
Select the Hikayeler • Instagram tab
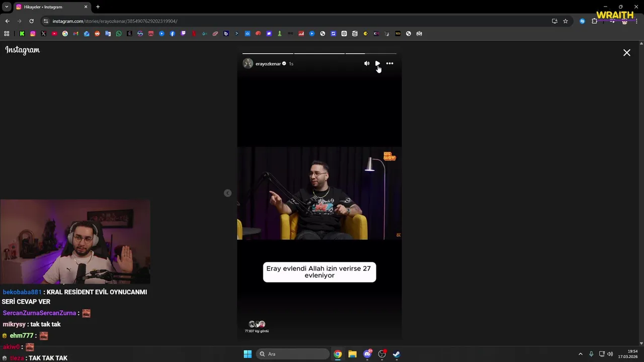(51, 7)
